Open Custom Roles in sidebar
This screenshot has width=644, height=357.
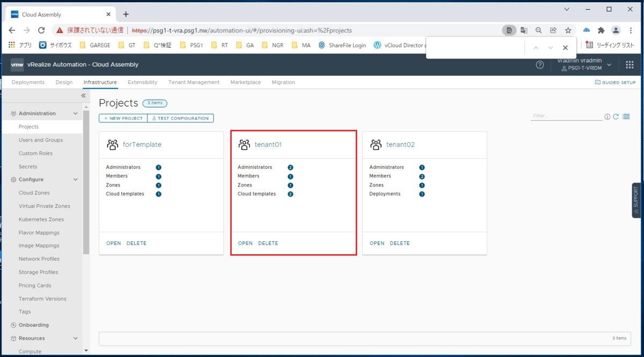tap(36, 153)
